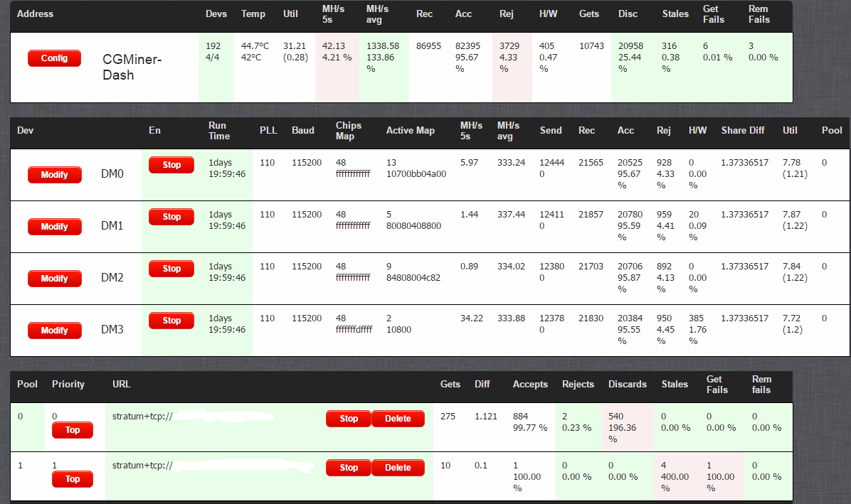Delete pool 0
Screen dimensions: 851x504
pyautogui.click(x=398, y=419)
